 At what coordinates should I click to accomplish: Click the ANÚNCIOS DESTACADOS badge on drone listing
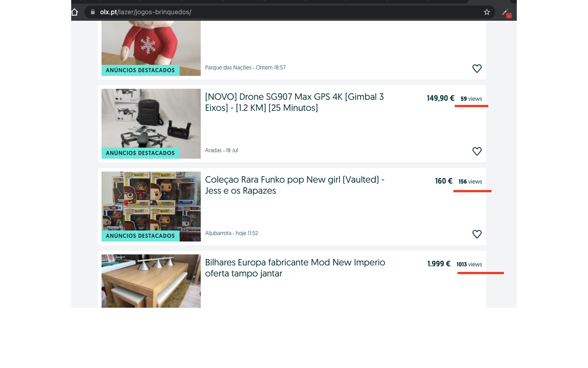click(140, 153)
